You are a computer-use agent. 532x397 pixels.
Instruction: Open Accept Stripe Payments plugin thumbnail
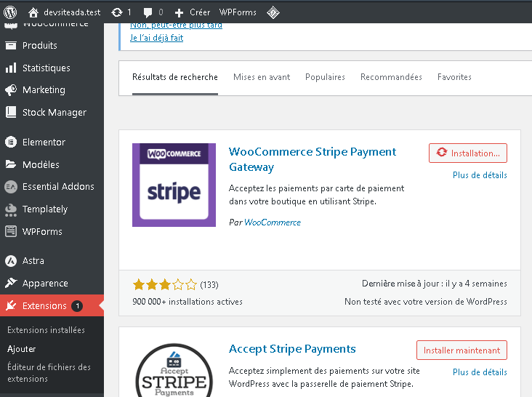click(174, 370)
